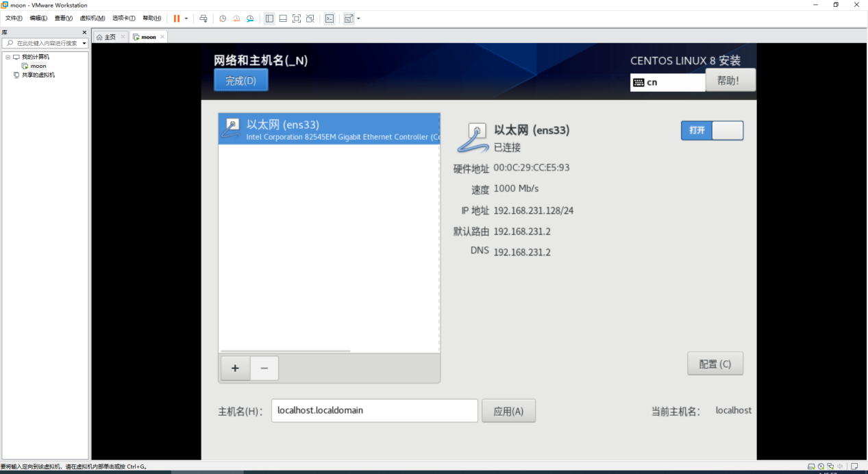
Task: Click current hostname value localhost
Action: pyautogui.click(x=733, y=410)
